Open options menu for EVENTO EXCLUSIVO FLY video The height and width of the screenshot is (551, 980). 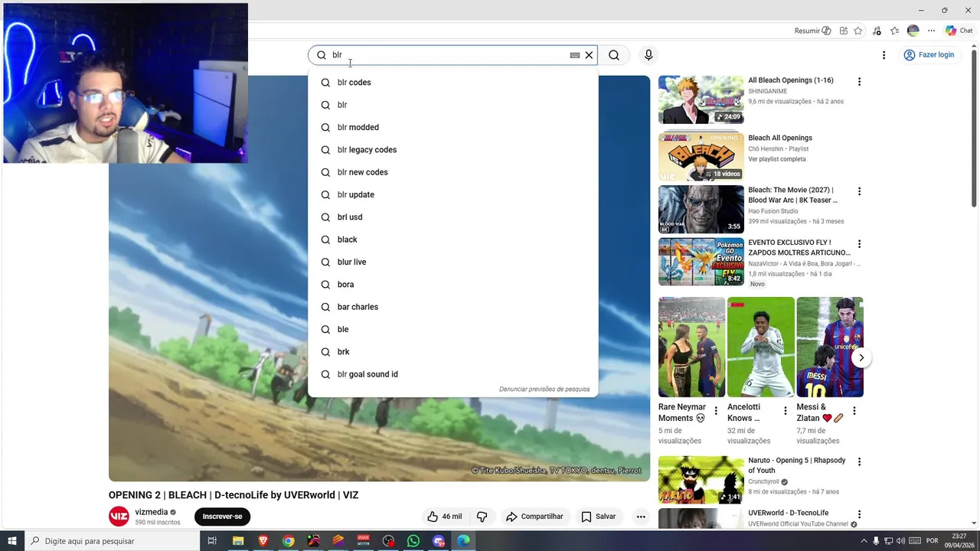(x=859, y=244)
